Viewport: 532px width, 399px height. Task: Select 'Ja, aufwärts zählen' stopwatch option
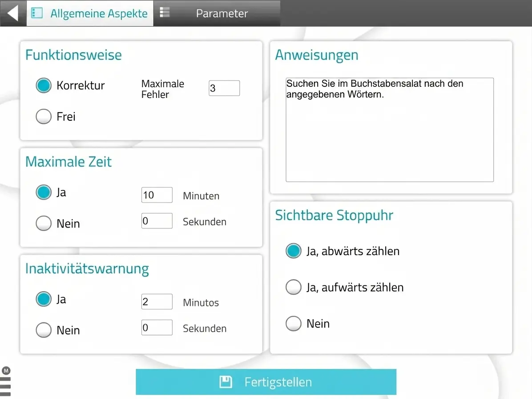[x=294, y=287]
